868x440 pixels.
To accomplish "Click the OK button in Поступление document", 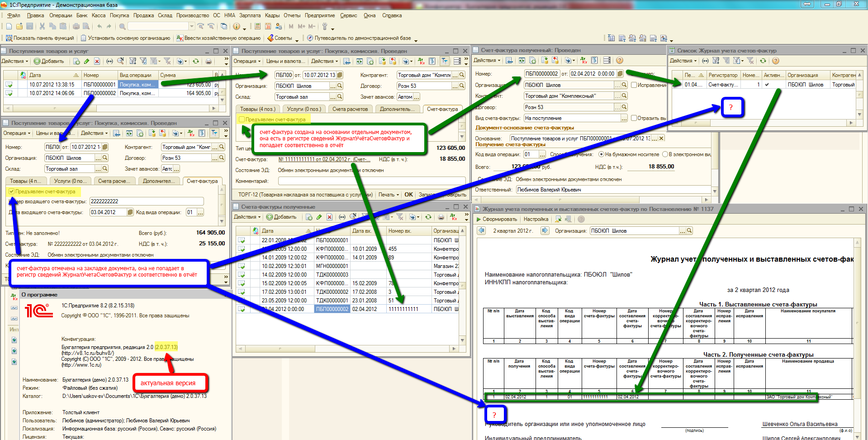I will [408, 195].
